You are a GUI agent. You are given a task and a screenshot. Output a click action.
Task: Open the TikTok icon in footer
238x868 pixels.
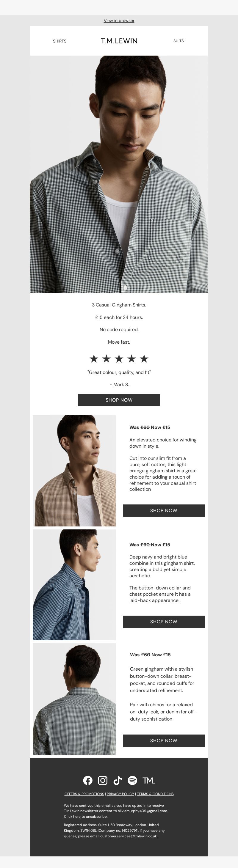pos(117,780)
